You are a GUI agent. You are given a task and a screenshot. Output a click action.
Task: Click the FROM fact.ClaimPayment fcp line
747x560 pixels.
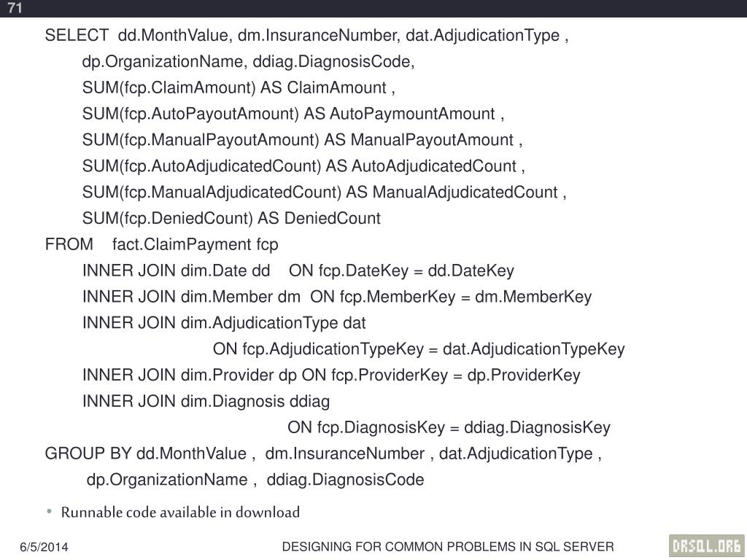[161, 244]
